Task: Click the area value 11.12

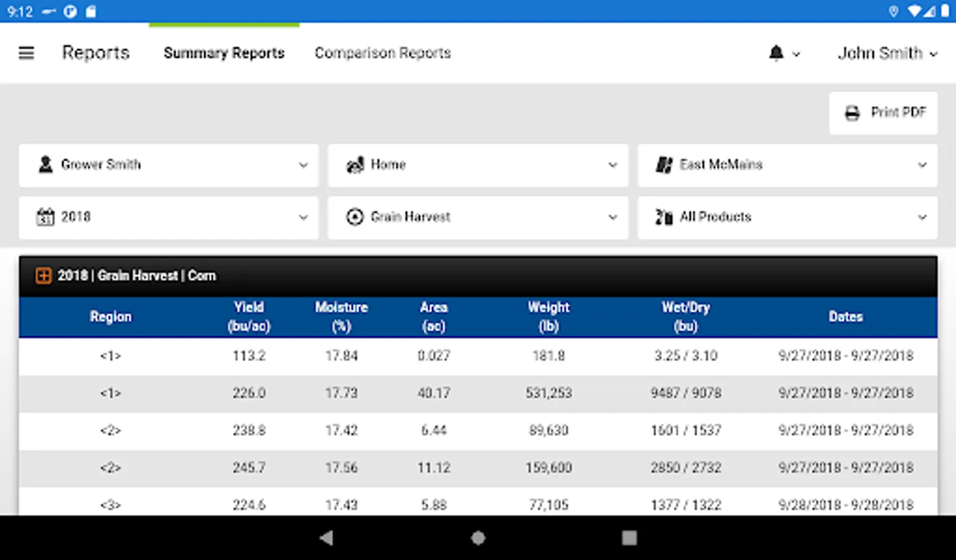Action: point(434,468)
